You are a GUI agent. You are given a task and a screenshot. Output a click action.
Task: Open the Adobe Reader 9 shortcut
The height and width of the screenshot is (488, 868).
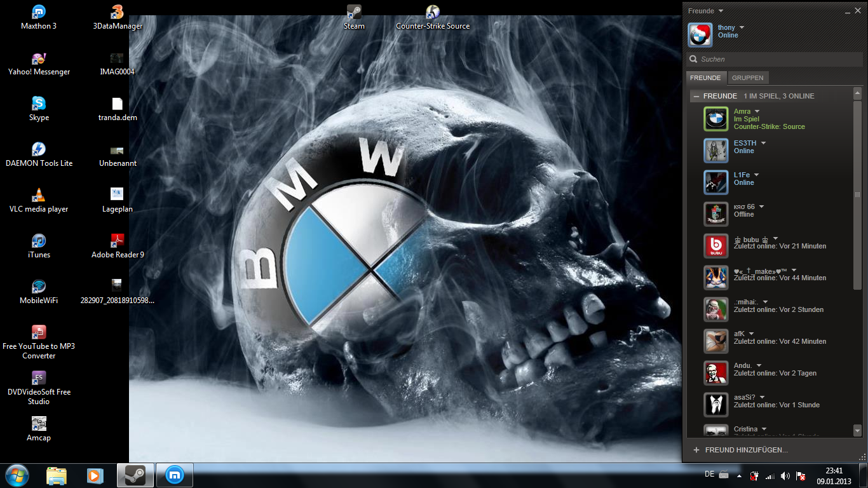tap(117, 246)
